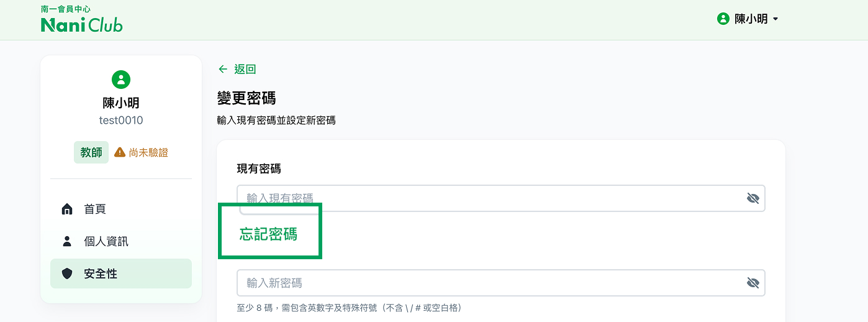Viewport: 868px width, 322px height.
Task: Click the 陳小明 username in top bar
Action: click(751, 19)
